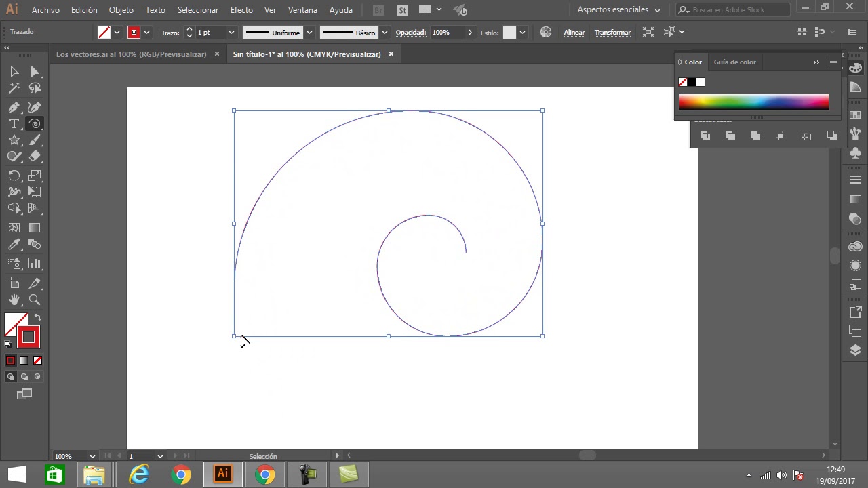
Task: Open the stroke color dropdown in control bar
Action: (x=146, y=33)
